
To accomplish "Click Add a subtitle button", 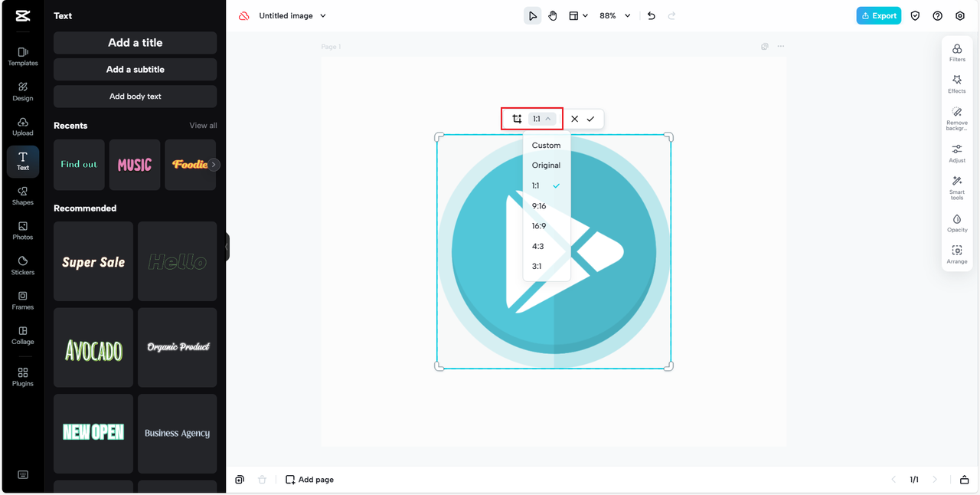I will pyautogui.click(x=135, y=70).
